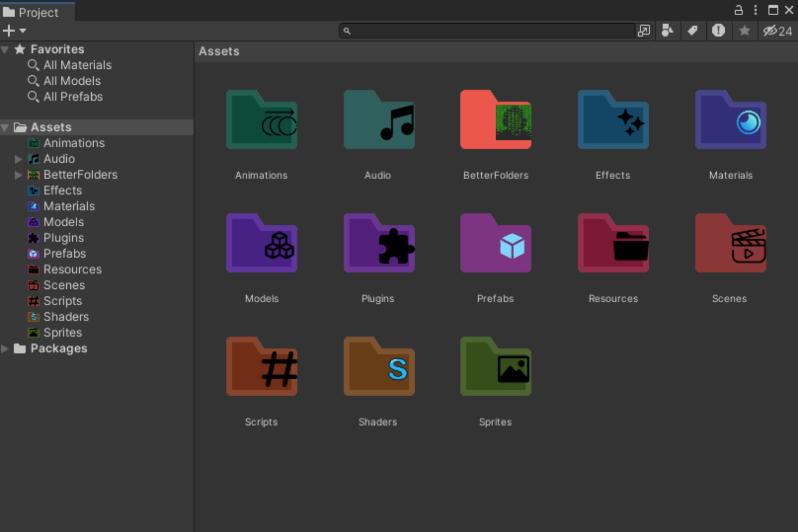Open the Shaders folder with S icon
Image resolution: width=798 pixels, height=532 pixels.
(379, 366)
